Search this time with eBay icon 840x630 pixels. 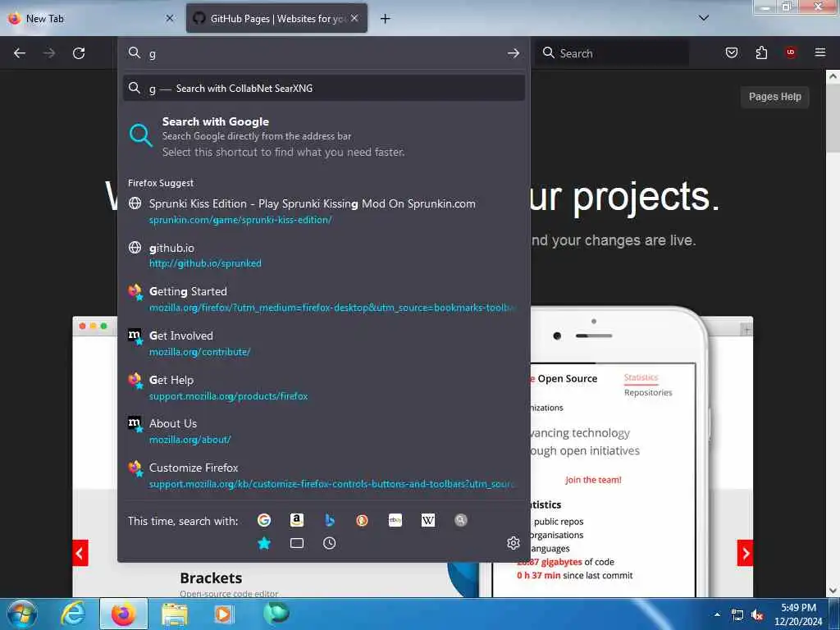click(395, 520)
